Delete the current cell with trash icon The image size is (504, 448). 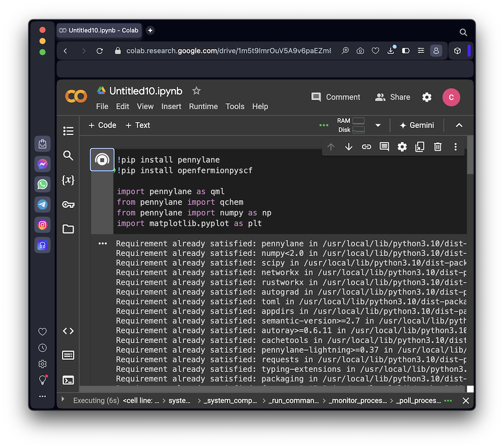438,147
